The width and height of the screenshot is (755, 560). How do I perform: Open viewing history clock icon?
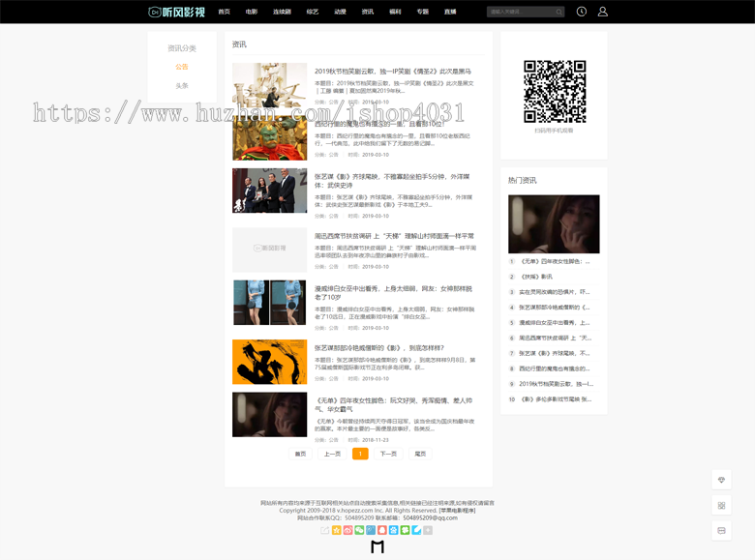(x=582, y=12)
